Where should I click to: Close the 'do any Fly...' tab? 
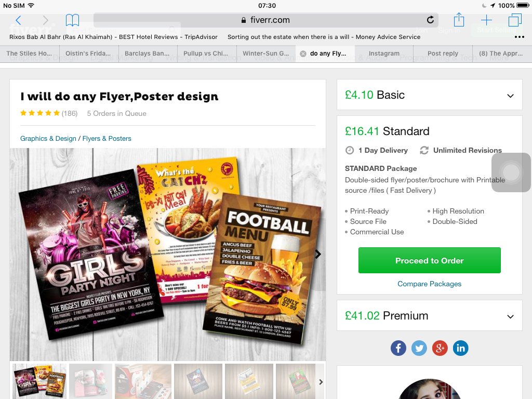[303, 54]
